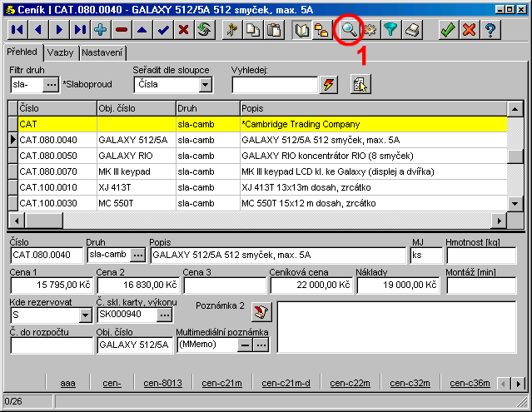This screenshot has height=412, width=532.
Task: Click the funnel filter icon
Action: coord(392,30)
